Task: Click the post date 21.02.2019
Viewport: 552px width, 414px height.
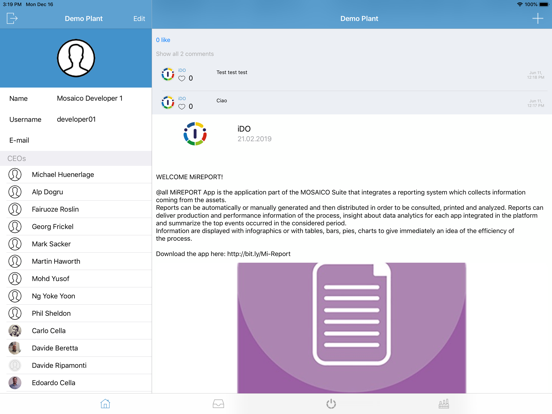Action: pos(254,139)
